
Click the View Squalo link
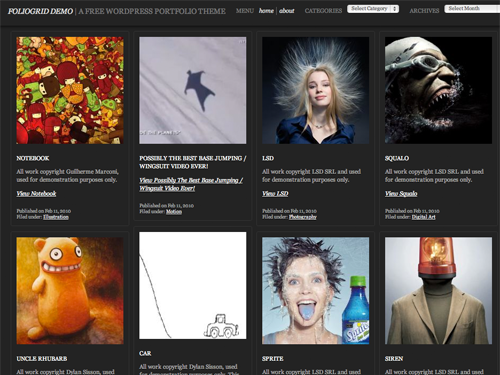pyautogui.click(x=401, y=194)
